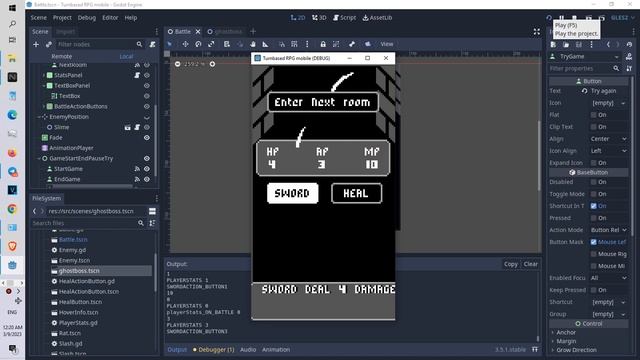Choose the Pan hand tool

click(253, 44)
